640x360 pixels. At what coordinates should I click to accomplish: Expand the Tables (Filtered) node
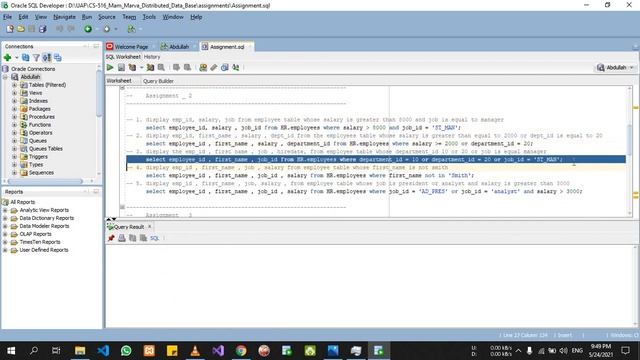14,85
